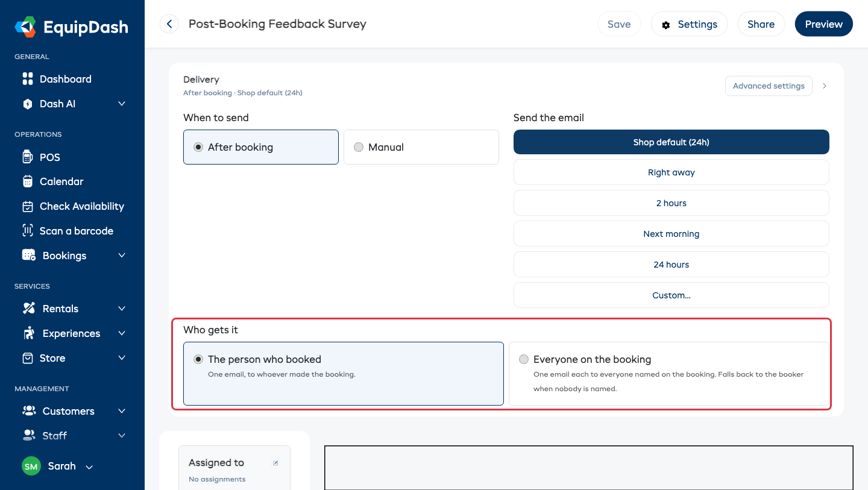Click chevron right of Advanced settings
The height and width of the screenshot is (490, 868).
click(x=825, y=86)
